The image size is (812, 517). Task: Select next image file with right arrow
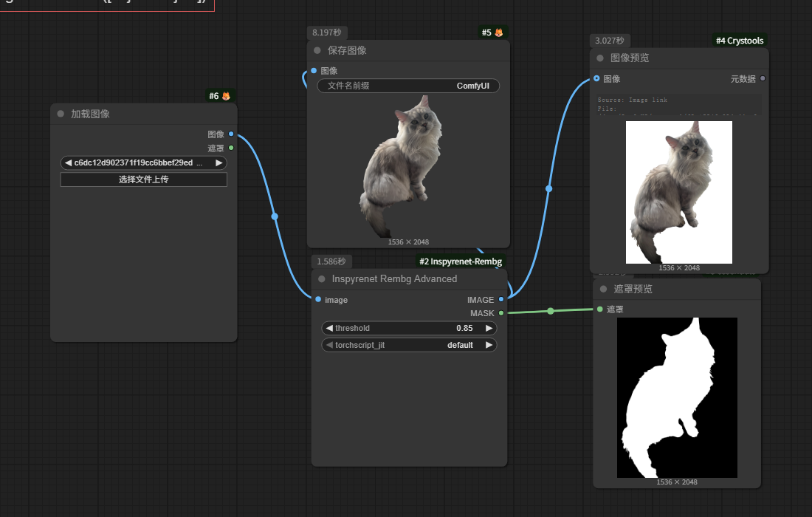[x=219, y=162]
